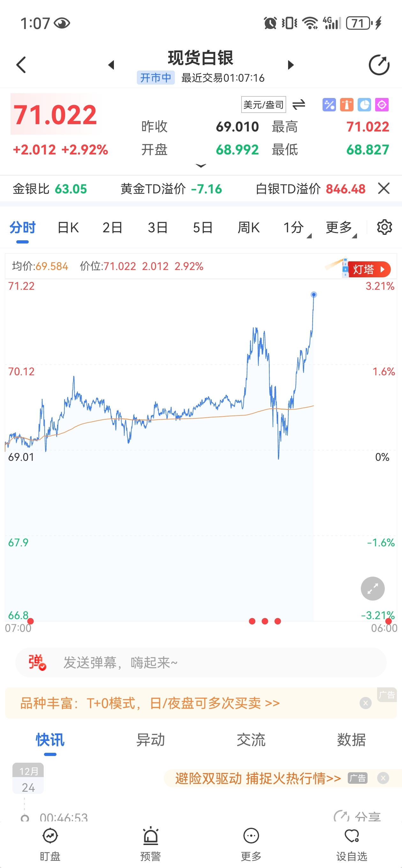Open the 1分 interval dropdown
Screen dimensions: 402x868
295,228
